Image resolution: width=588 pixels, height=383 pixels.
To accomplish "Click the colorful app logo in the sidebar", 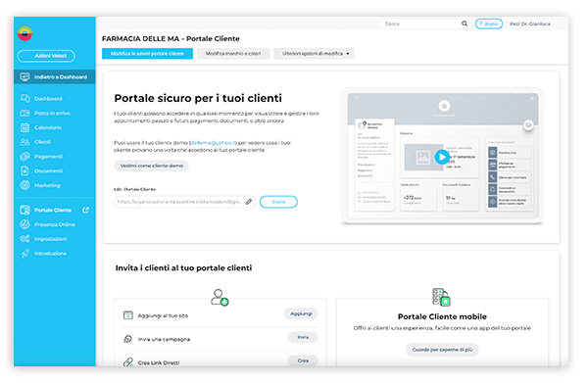I will click(24, 33).
